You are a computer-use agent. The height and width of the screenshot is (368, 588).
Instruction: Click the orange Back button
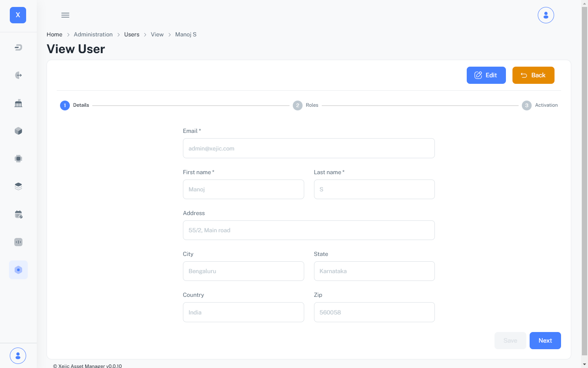point(533,75)
